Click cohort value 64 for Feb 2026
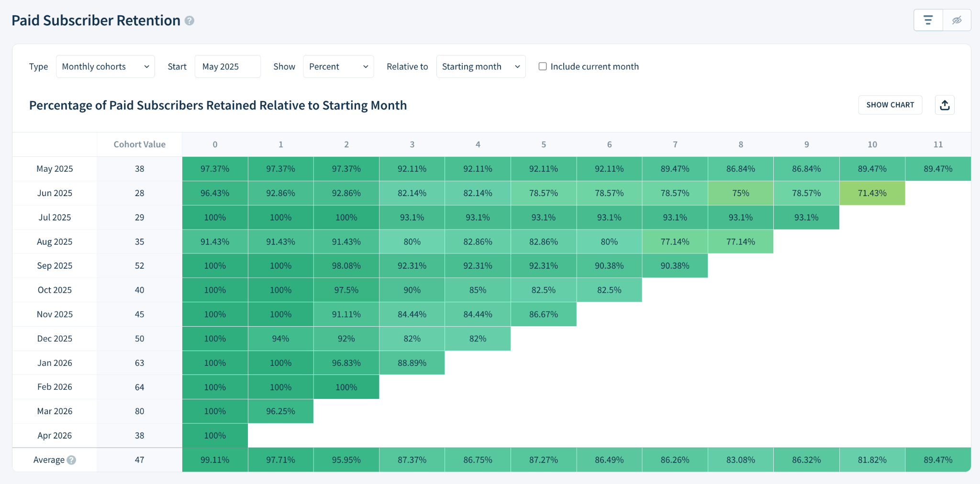980x484 pixels. click(x=139, y=387)
